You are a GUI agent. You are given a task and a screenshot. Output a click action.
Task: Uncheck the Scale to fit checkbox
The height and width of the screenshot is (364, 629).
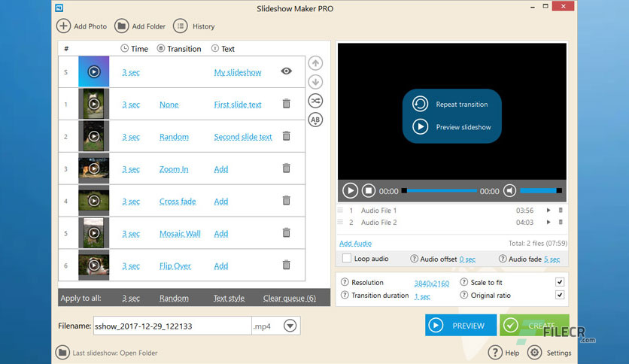click(560, 282)
